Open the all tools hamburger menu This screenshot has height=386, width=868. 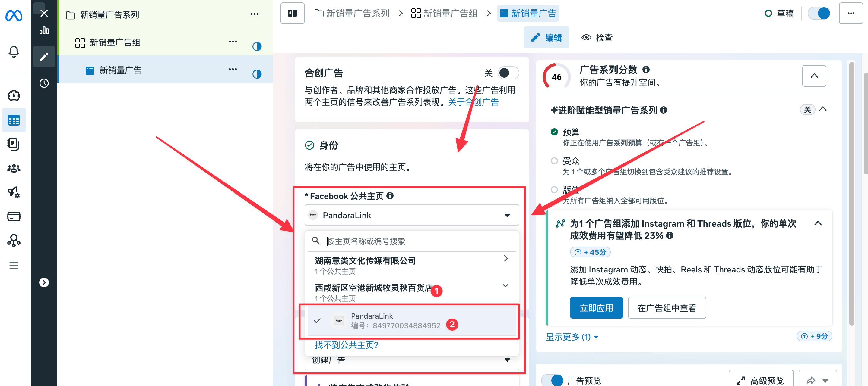(14, 266)
